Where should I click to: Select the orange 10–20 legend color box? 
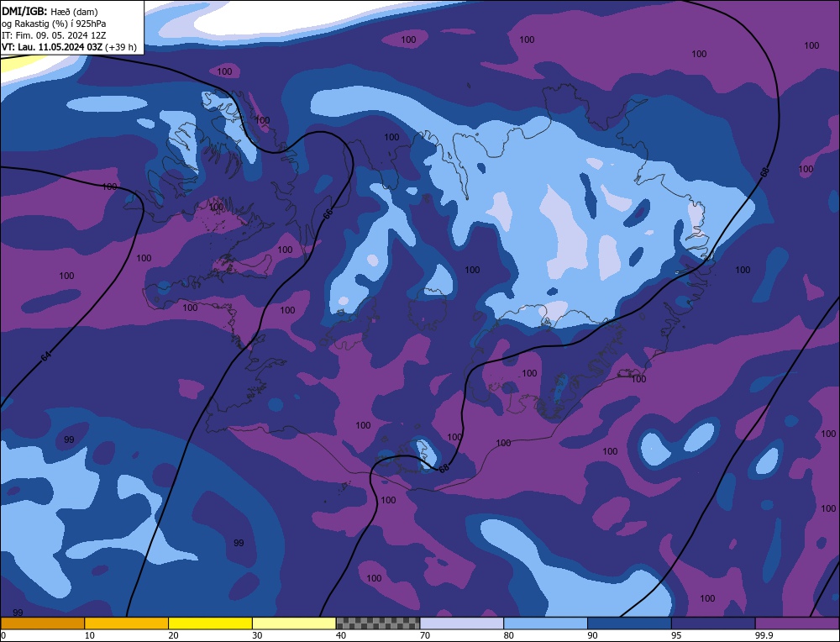click(x=127, y=624)
